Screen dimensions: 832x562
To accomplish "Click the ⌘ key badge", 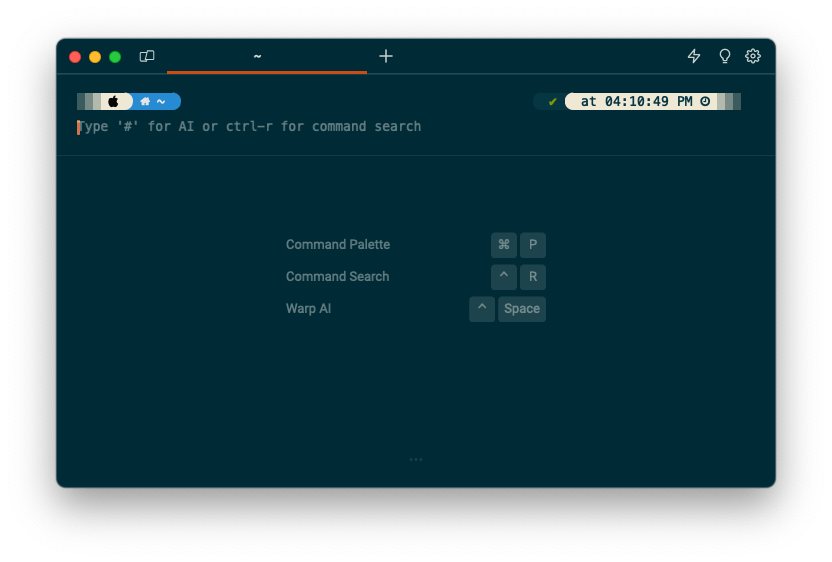I will coord(504,245).
